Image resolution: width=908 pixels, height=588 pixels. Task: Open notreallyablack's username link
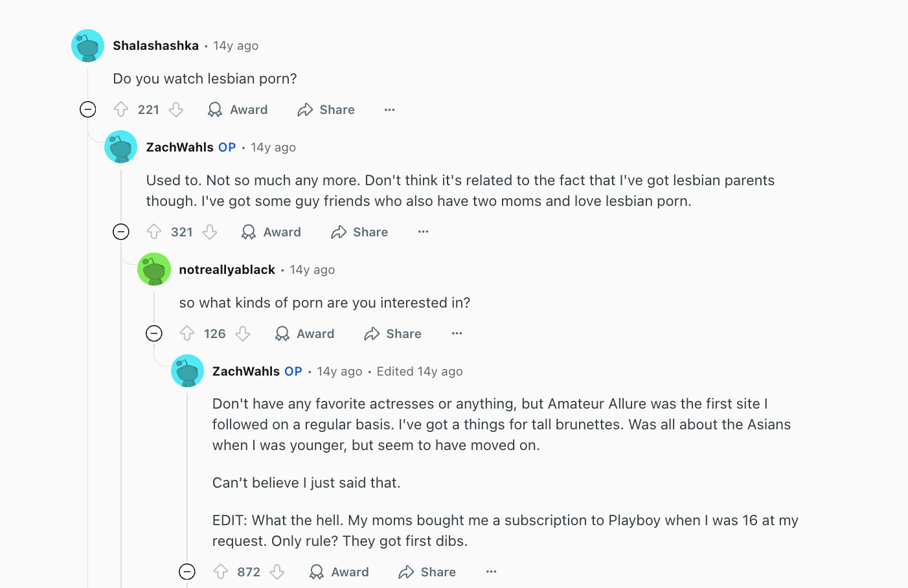227,269
